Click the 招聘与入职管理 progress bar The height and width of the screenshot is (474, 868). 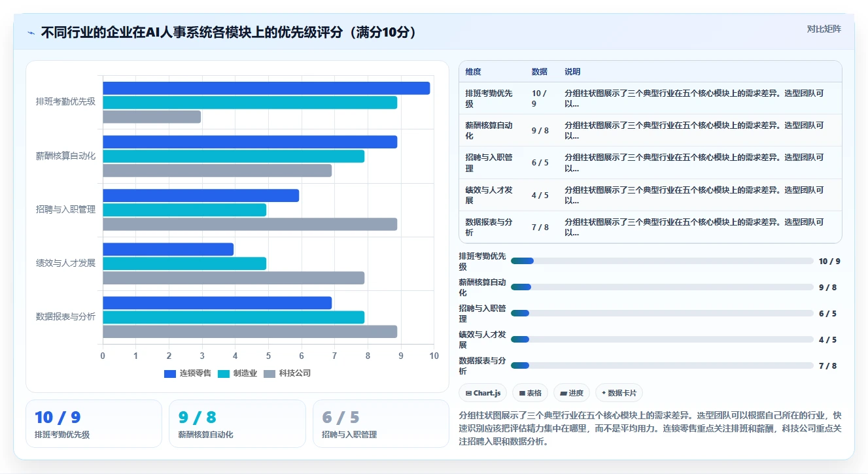tap(662, 313)
